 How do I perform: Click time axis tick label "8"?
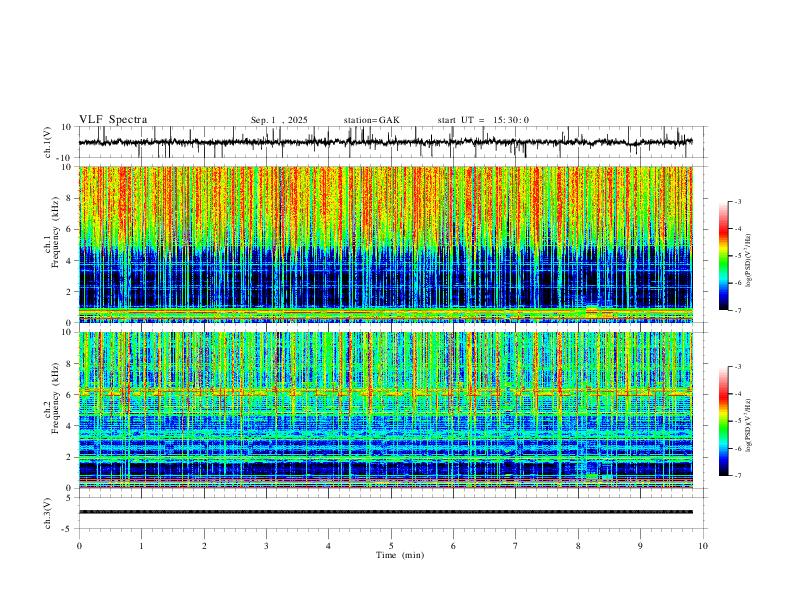pyautogui.click(x=578, y=546)
